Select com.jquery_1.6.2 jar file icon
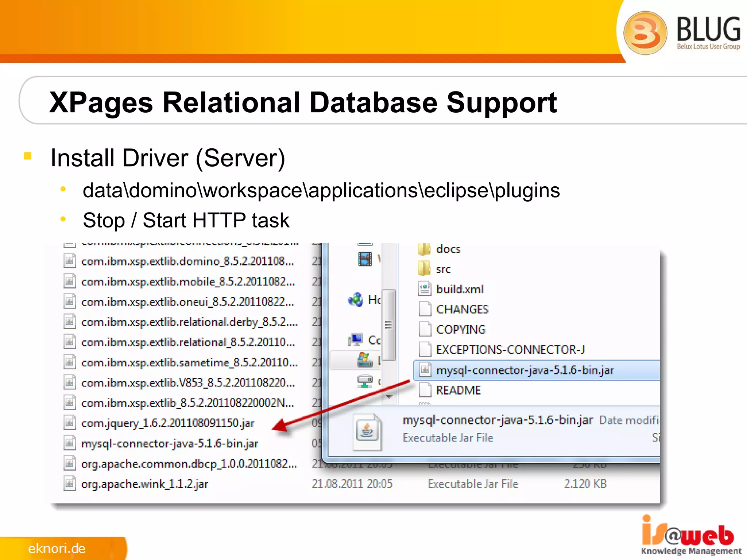The image size is (747, 560). 70,423
